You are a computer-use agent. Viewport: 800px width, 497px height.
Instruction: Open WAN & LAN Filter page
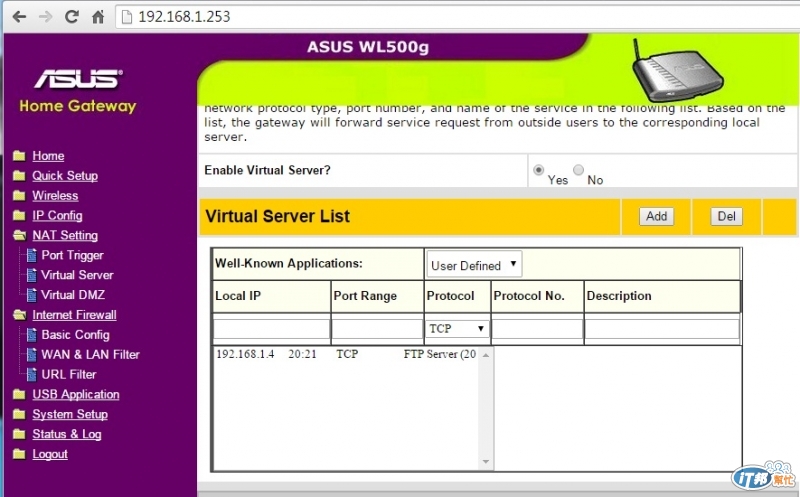90,355
